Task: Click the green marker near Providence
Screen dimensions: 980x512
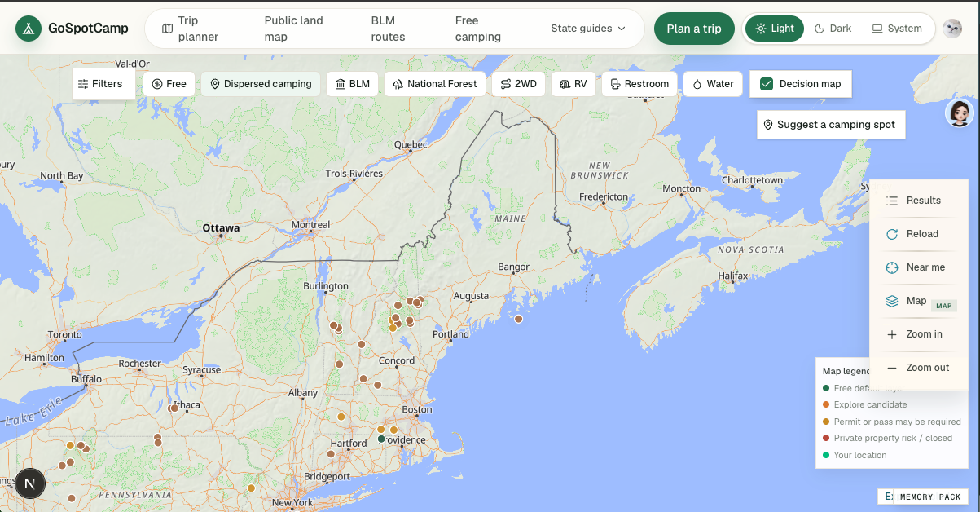Action: coord(381,439)
